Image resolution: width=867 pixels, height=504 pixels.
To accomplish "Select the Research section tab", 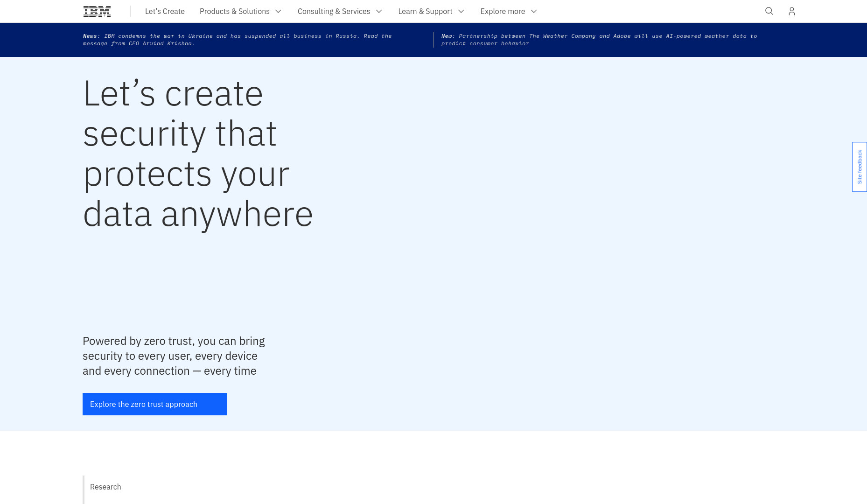I will (105, 487).
